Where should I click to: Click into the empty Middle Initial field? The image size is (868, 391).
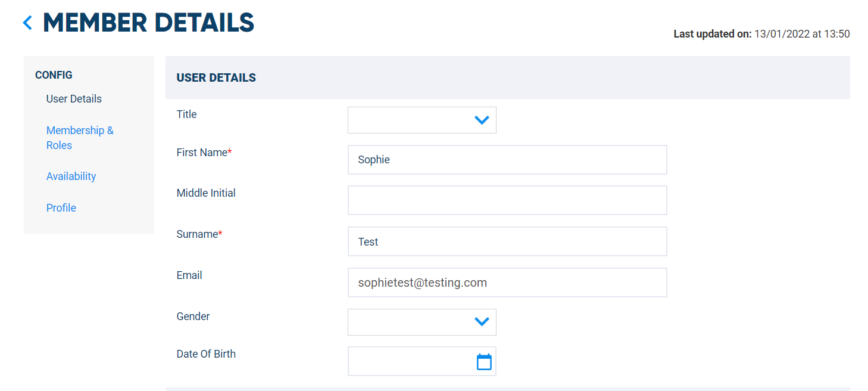[507, 200]
